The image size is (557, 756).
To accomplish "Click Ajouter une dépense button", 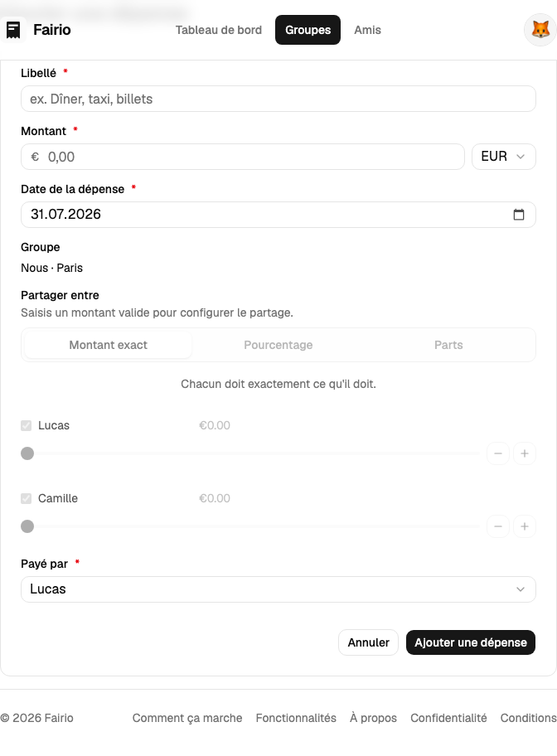I will click(471, 642).
